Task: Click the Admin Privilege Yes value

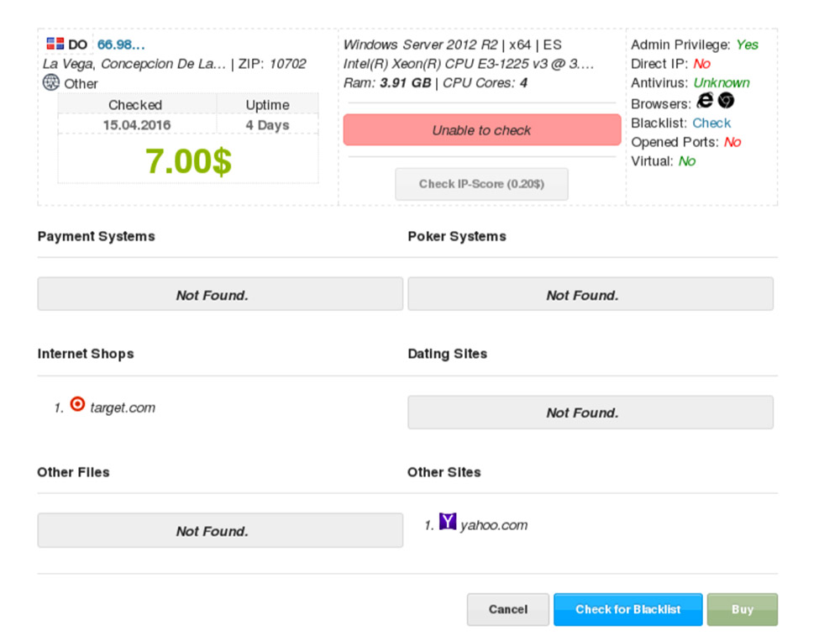Action: 748,45
